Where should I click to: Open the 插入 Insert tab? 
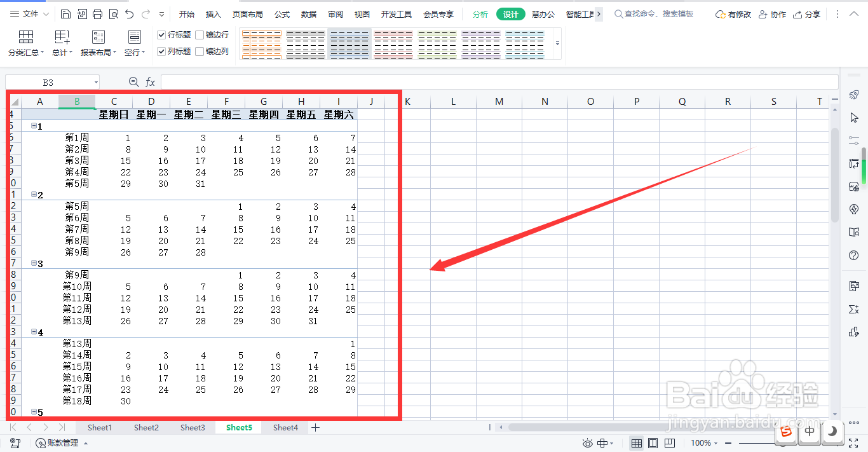point(214,14)
